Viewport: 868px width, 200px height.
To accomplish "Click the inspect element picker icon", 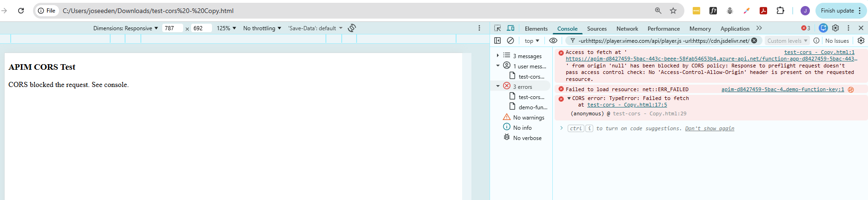I will [x=497, y=28].
